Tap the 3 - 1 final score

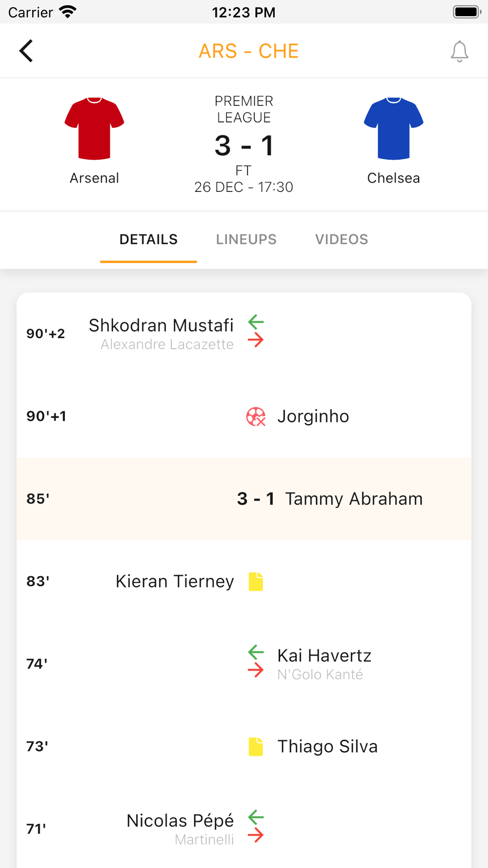(244, 145)
